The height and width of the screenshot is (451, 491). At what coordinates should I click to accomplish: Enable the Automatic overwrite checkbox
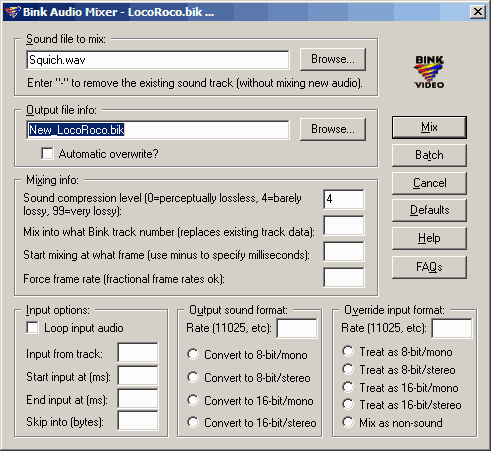pos(47,154)
